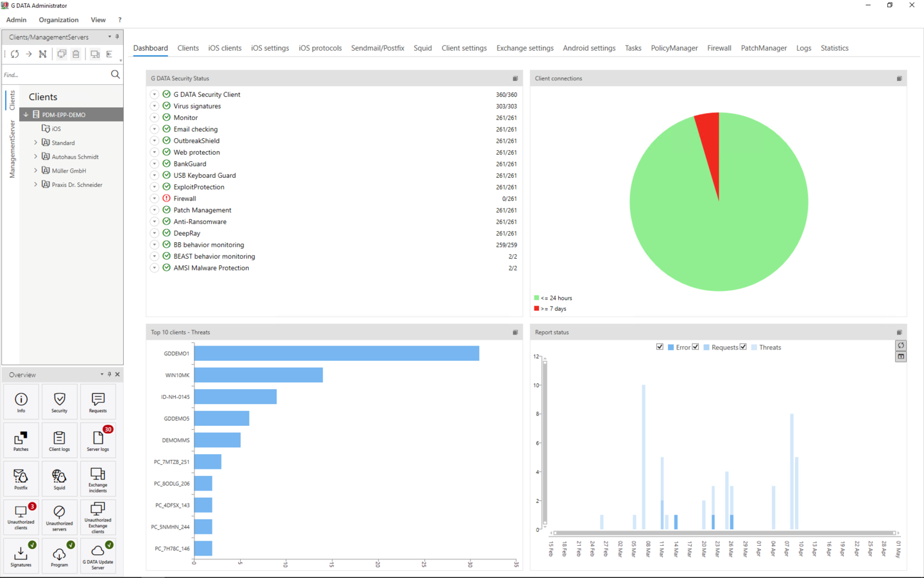
Task: Open the iOS protocols tab
Action: tap(320, 48)
